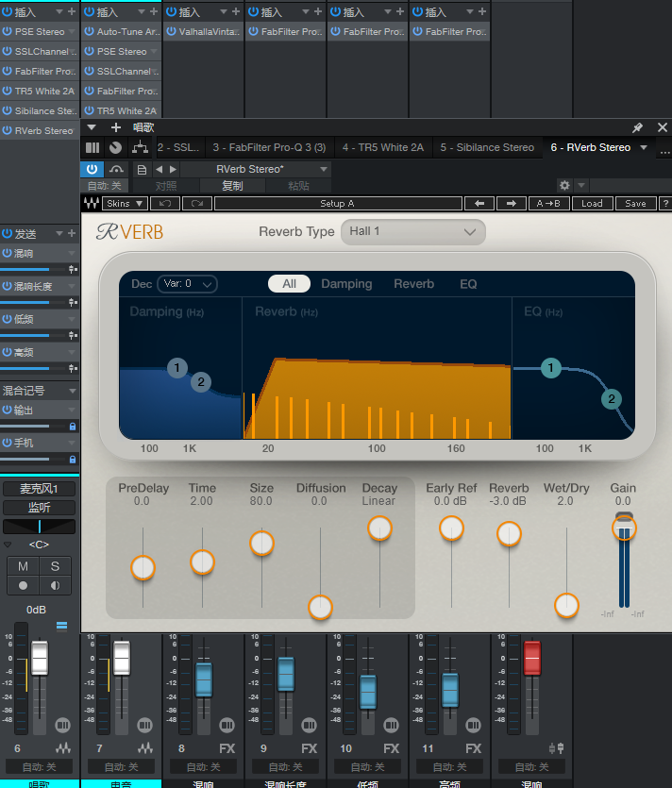Click Wet/Dry slider knob

click(566, 605)
